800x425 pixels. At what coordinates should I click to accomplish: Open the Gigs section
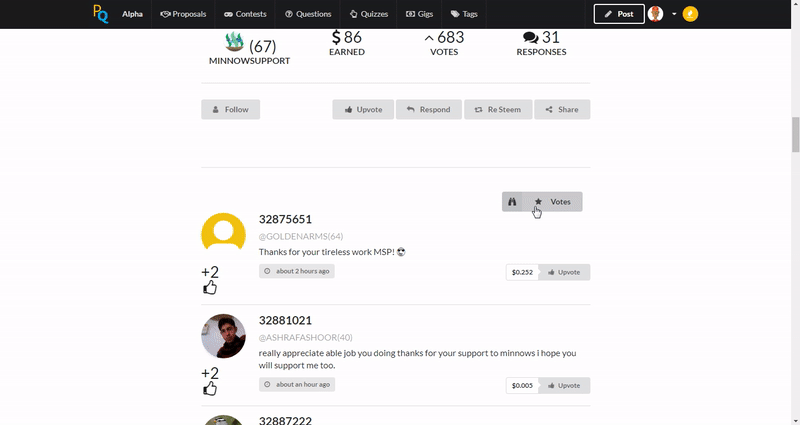point(419,14)
